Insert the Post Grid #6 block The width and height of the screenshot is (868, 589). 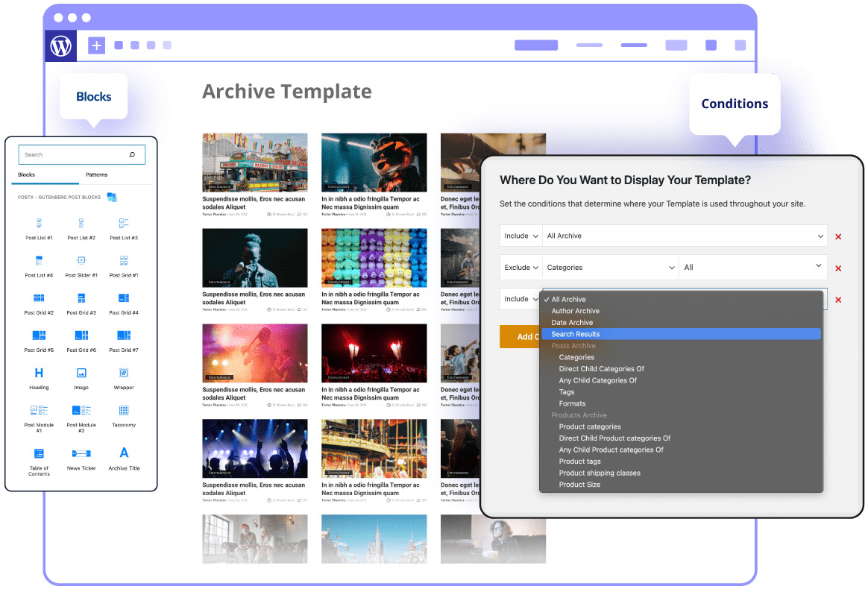(81, 341)
